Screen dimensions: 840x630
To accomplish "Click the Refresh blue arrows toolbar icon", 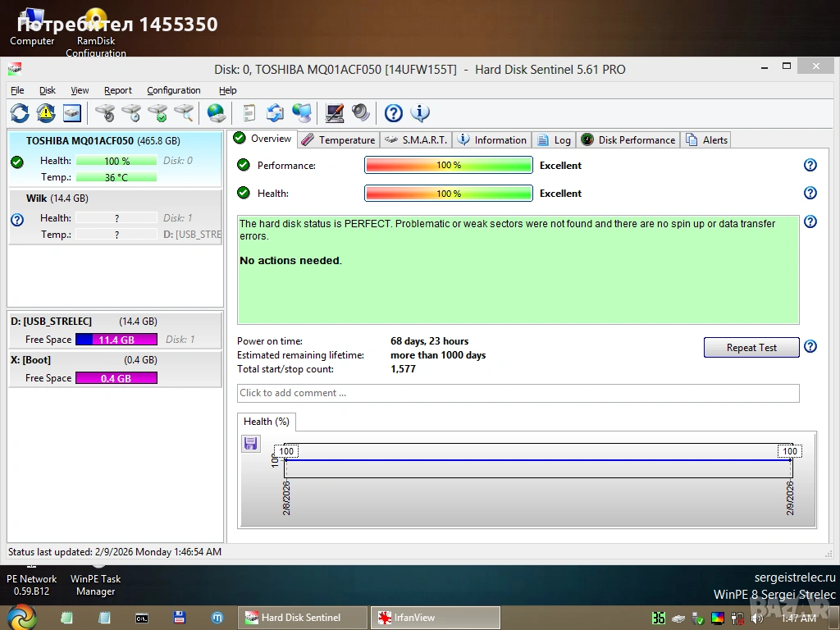I will [20, 113].
